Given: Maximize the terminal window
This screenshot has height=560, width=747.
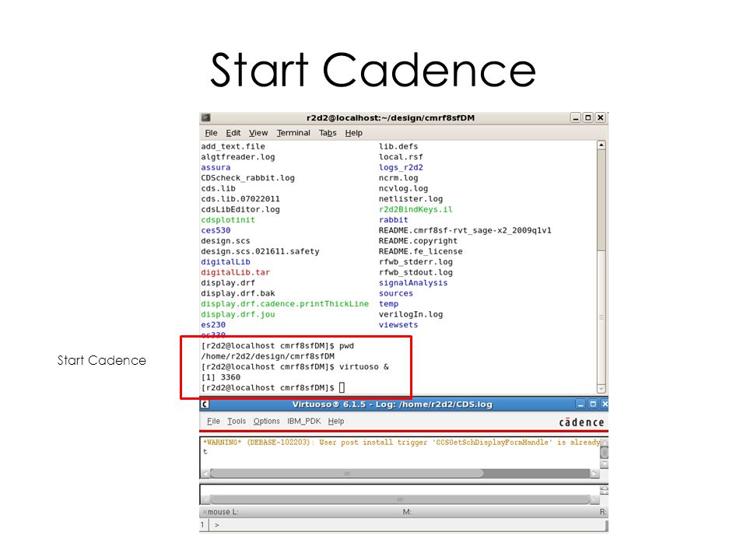Looking at the screenshot, I should [588, 117].
